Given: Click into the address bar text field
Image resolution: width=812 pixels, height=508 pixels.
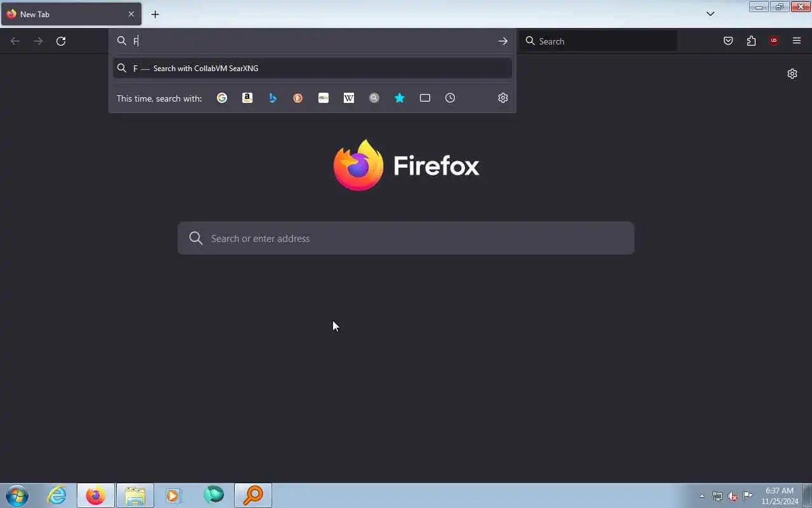Looking at the screenshot, I should tap(311, 41).
